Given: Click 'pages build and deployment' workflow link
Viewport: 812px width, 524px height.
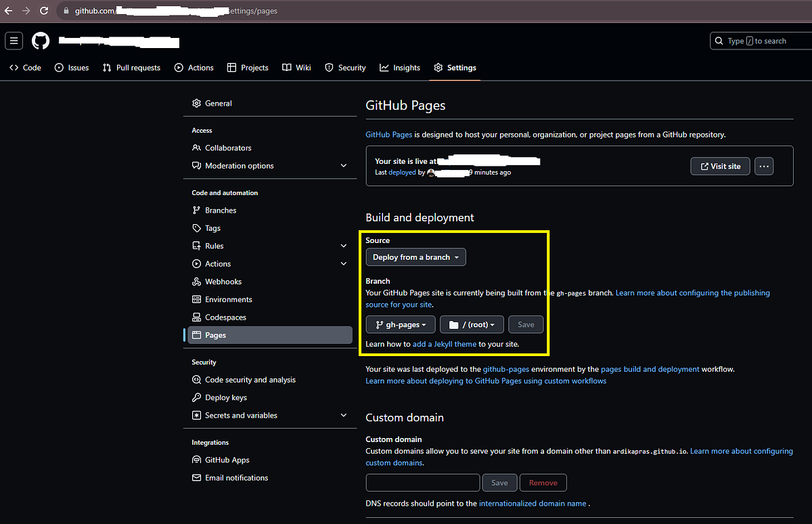Looking at the screenshot, I should (650, 370).
